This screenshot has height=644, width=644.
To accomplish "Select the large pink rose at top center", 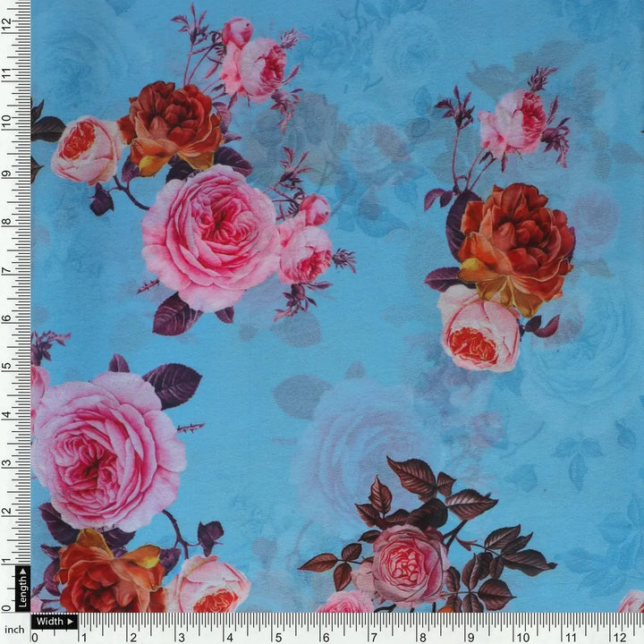I will [x=210, y=237].
